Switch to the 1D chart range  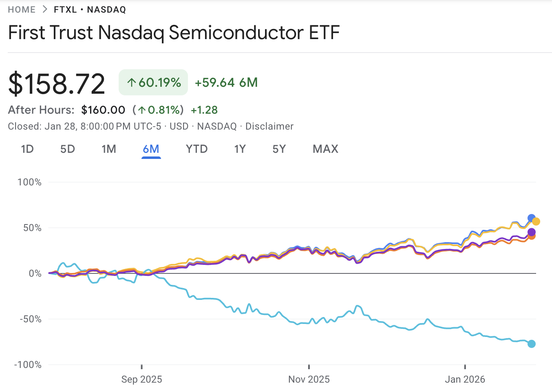27,149
